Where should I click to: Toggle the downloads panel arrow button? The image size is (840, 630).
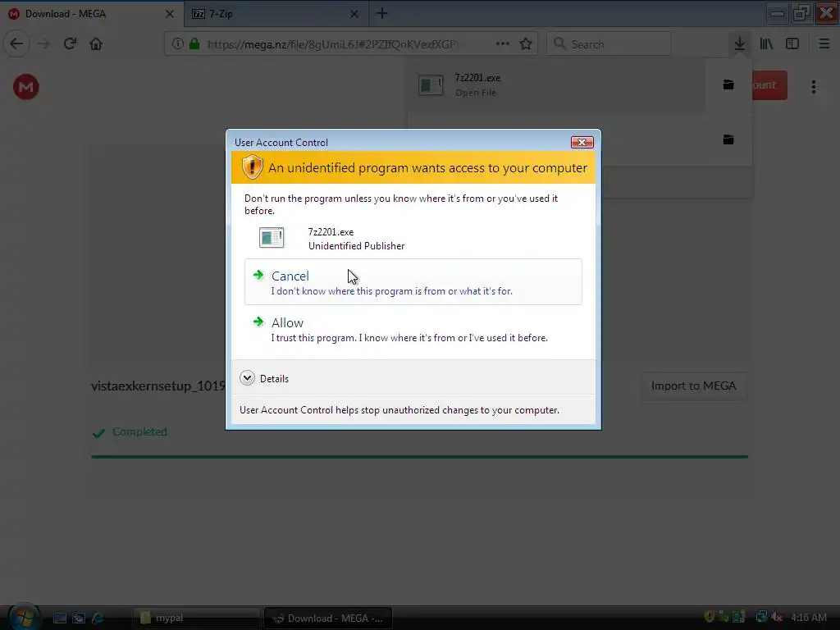pos(739,44)
